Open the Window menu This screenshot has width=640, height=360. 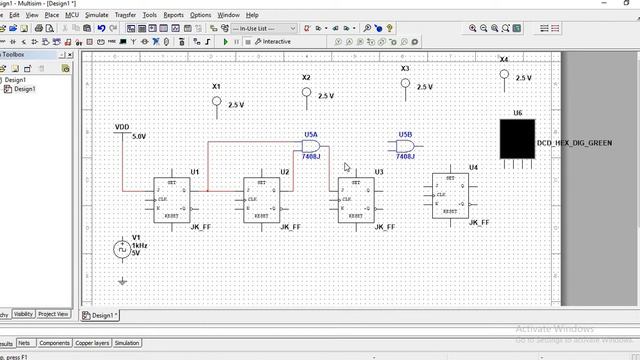[228, 15]
